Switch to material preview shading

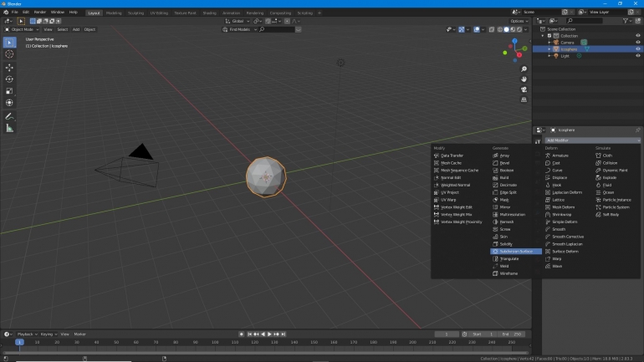tap(513, 29)
